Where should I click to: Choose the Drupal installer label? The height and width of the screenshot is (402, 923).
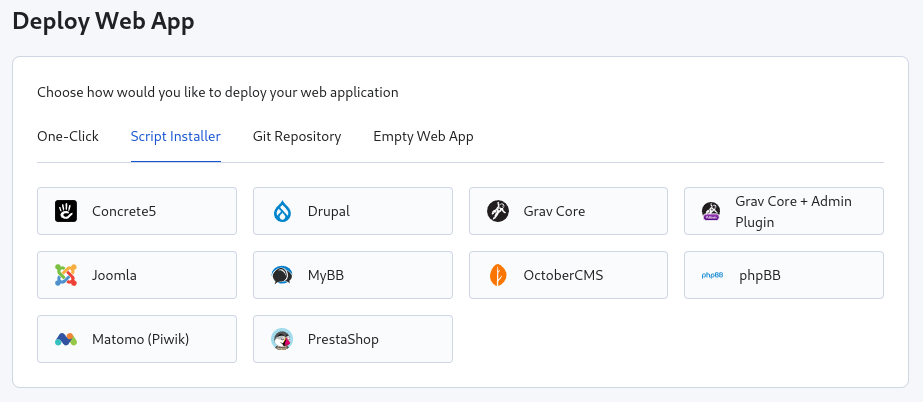point(329,211)
